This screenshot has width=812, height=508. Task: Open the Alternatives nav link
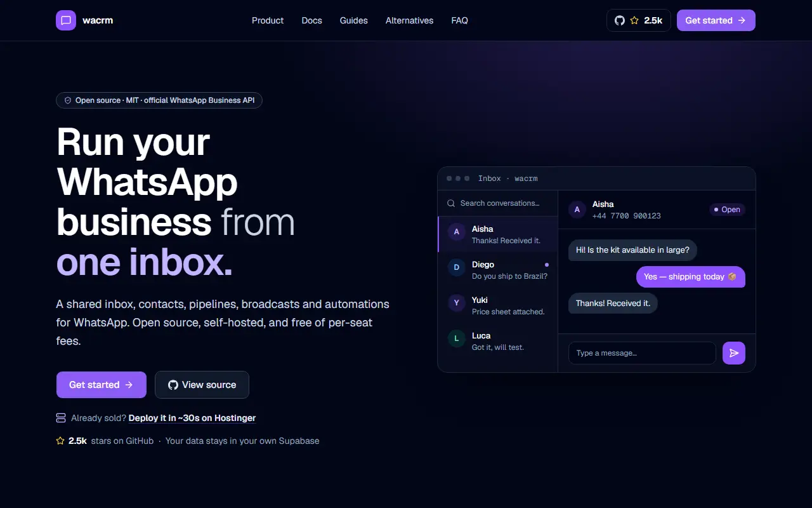tap(410, 20)
